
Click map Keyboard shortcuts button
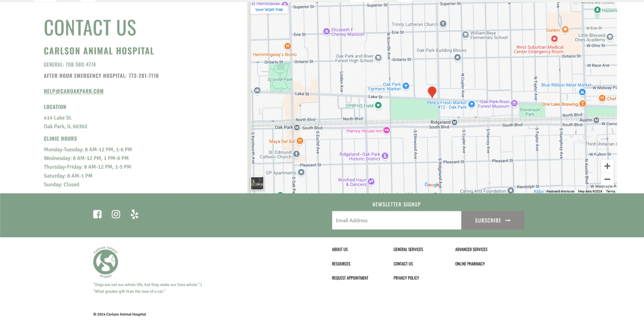(x=560, y=191)
